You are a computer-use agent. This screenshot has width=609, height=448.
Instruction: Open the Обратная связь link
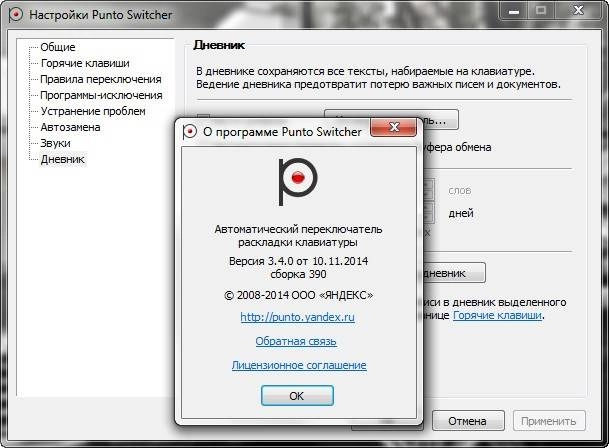[296, 341]
